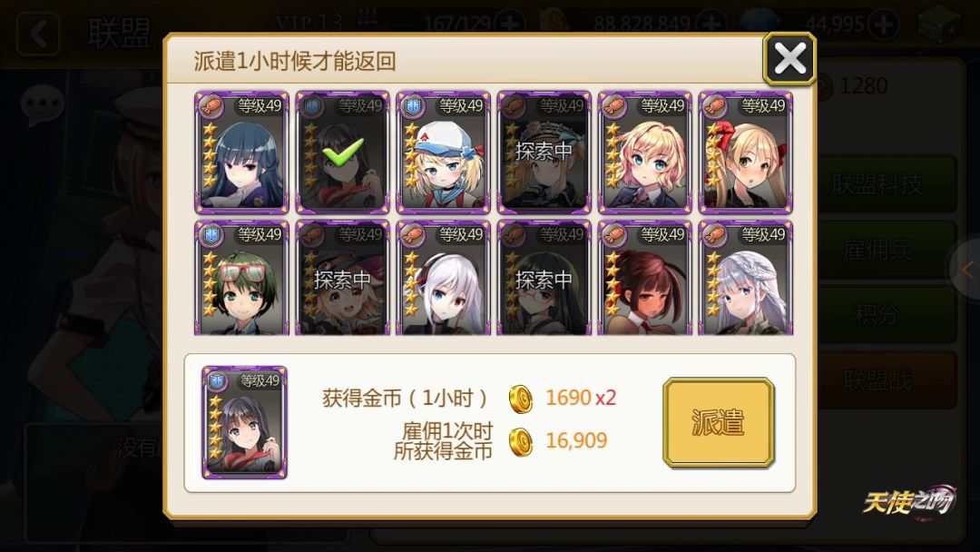The image size is (980, 552).
Task: Select the braided white-haired character card
Action: (746, 278)
